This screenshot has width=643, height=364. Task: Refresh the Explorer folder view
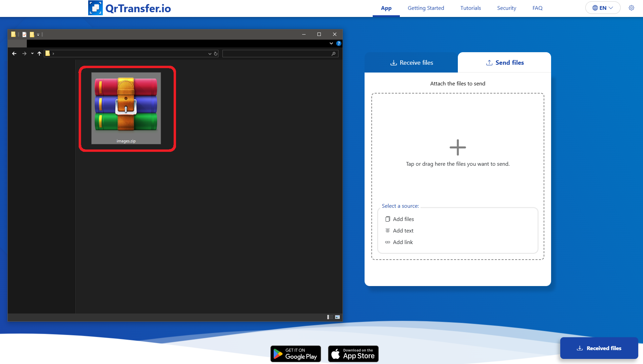click(x=216, y=54)
